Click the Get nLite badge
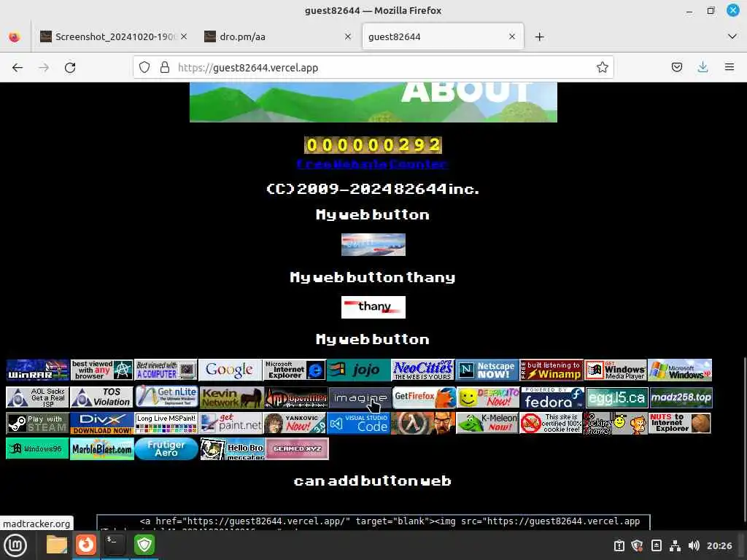The height and width of the screenshot is (560, 747). pos(166,396)
